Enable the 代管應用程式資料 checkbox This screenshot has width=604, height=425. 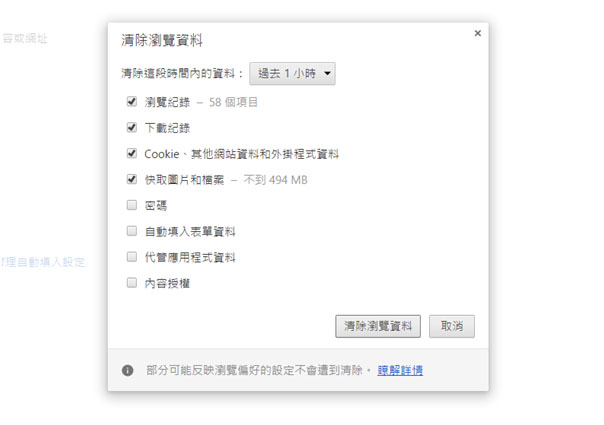pyautogui.click(x=132, y=257)
